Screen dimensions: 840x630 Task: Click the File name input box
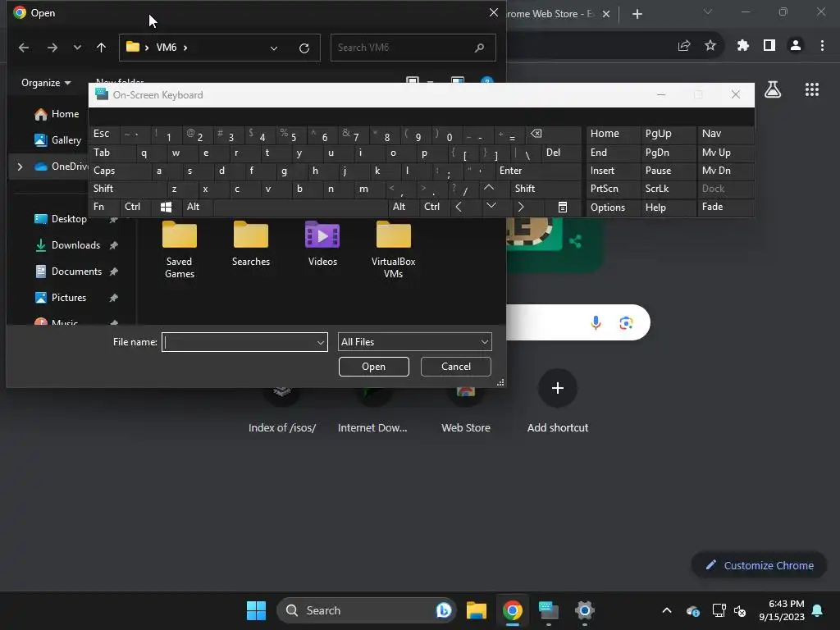pos(239,342)
